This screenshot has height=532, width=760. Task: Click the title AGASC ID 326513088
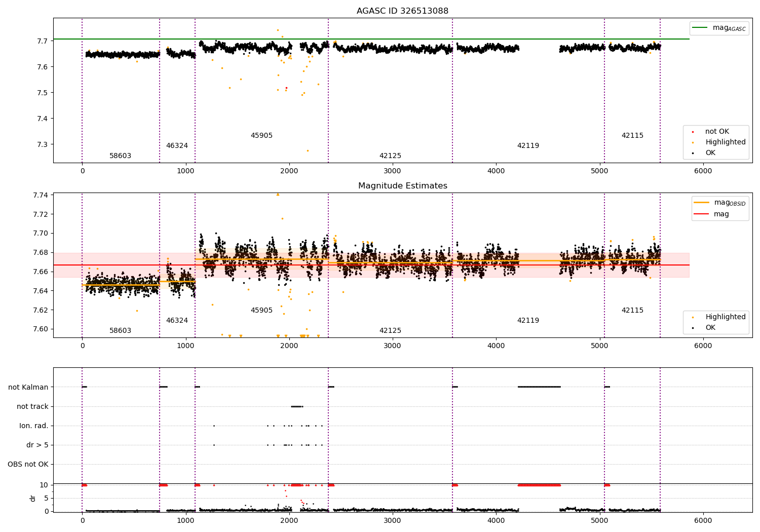coord(402,11)
